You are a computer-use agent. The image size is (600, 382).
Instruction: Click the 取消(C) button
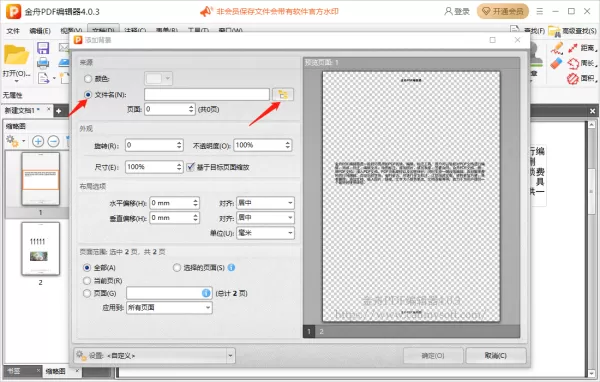pos(496,356)
